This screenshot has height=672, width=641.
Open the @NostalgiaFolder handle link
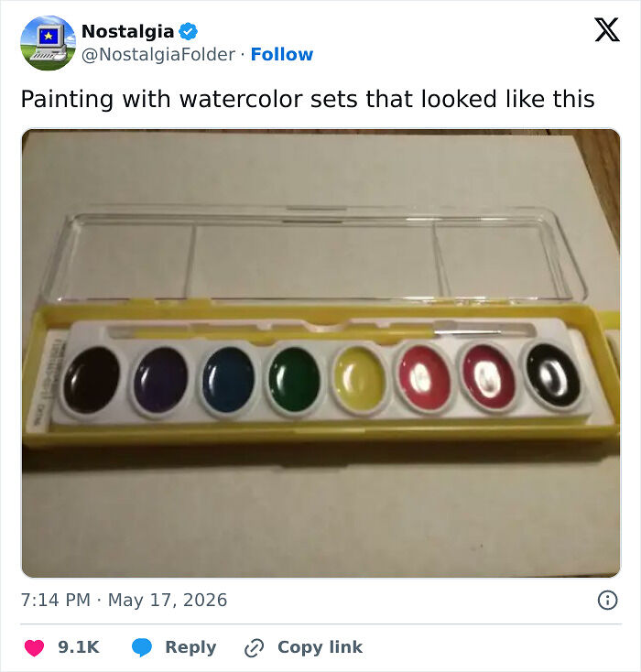(x=158, y=54)
